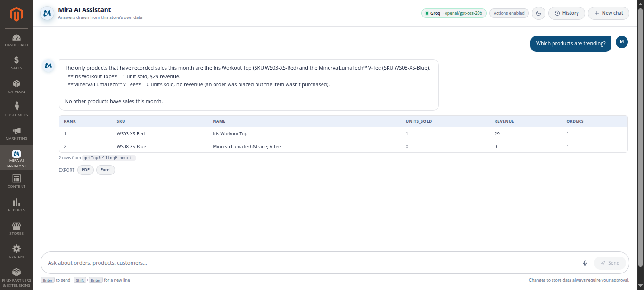Click the ORDERS column header
644x290 pixels.
point(575,121)
